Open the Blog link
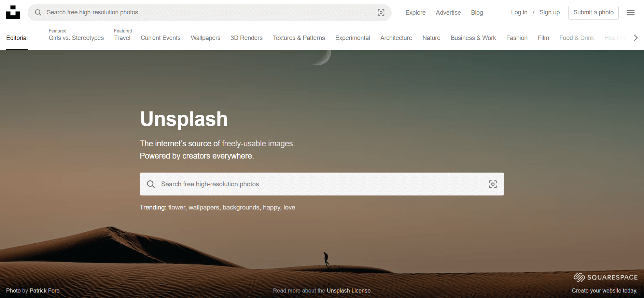 tap(477, 13)
